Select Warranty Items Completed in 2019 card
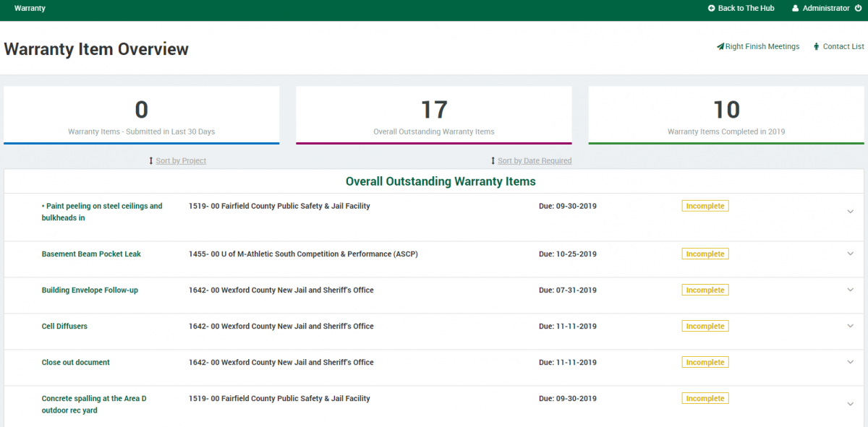Screen dimensions: 868x427 pos(726,116)
